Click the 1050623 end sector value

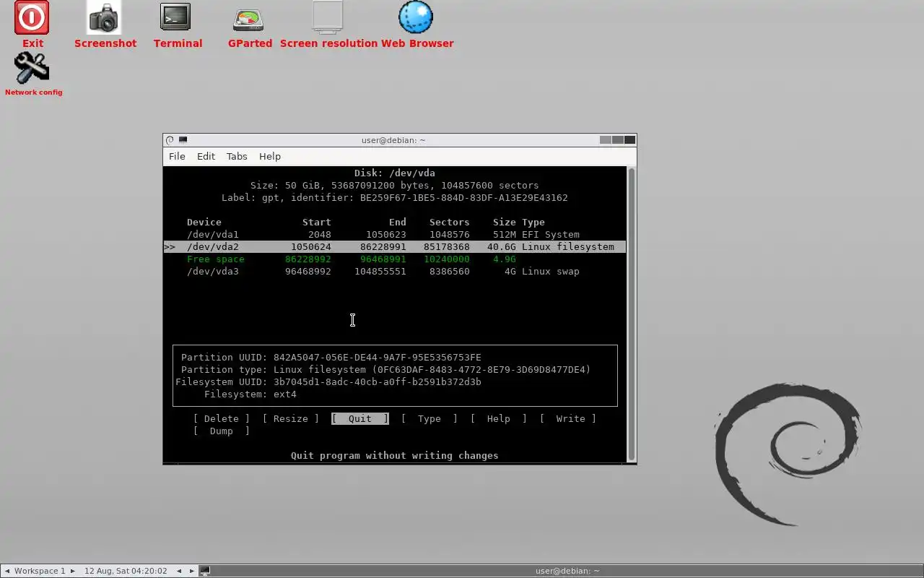click(x=386, y=235)
